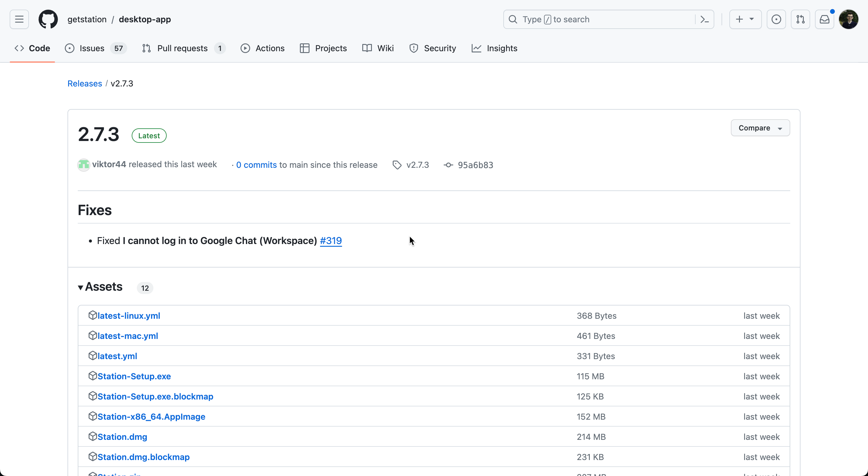Click the package icon beside latest-mac.yml
The width and height of the screenshot is (868, 476).
coord(93,336)
